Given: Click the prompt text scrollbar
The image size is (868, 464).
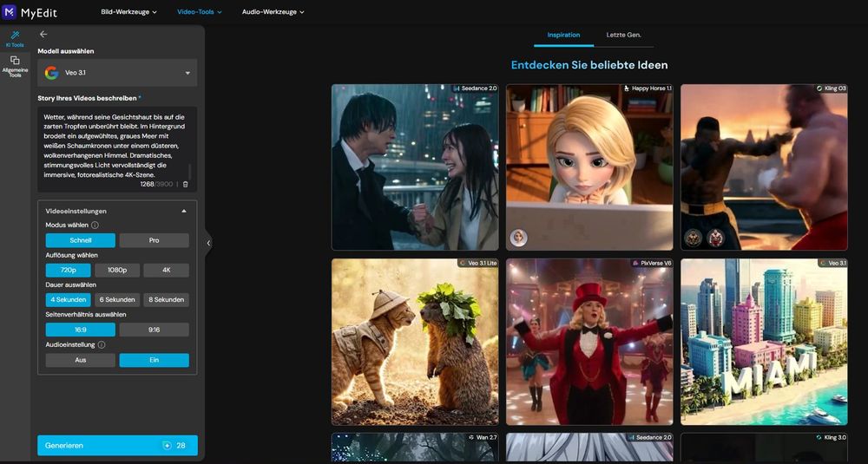Looking at the screenshot, I should tap(190, 172).
